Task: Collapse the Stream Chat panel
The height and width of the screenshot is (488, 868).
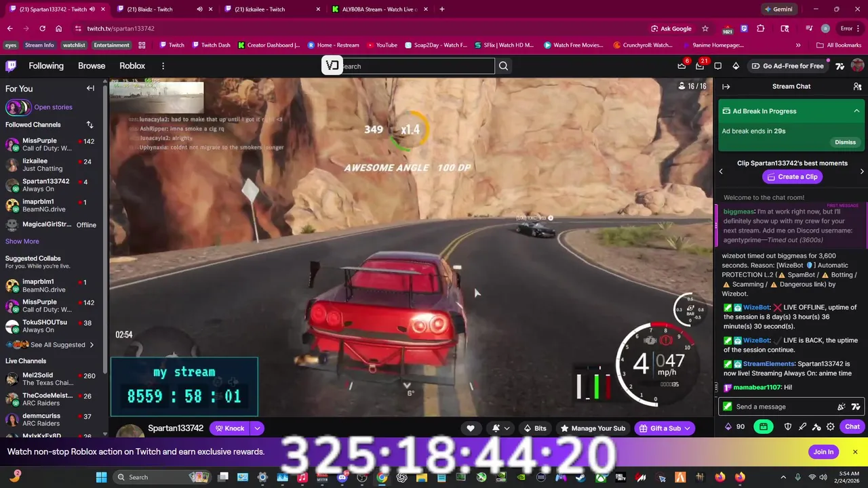Action: (726, 86)
